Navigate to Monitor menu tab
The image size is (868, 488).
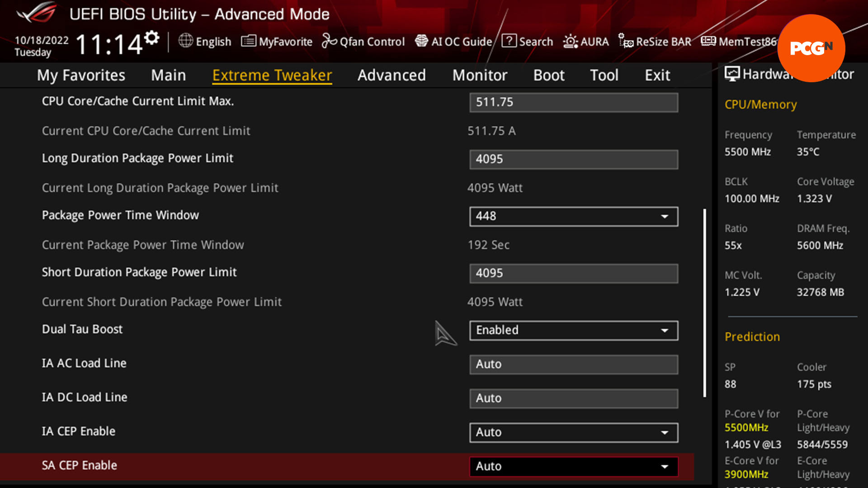coord(479,75)
